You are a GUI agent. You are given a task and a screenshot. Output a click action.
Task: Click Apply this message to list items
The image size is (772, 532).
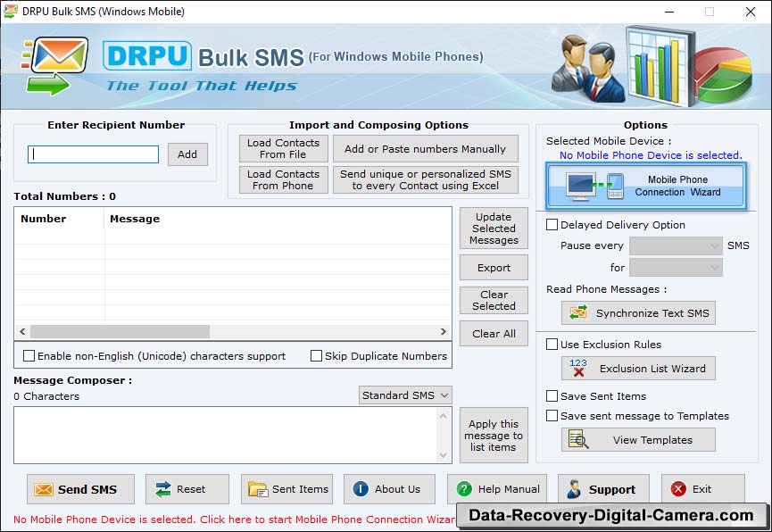[x=494, y=436]
